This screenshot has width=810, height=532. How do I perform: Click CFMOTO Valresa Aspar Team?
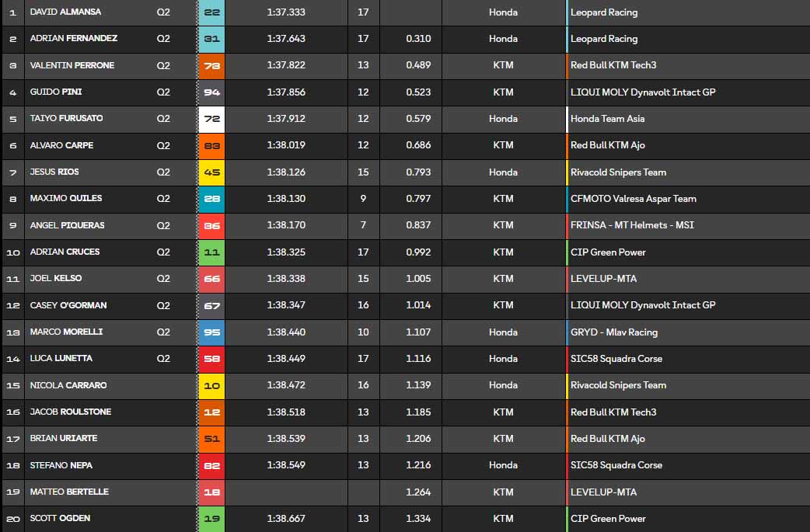(x=633, y=199)
